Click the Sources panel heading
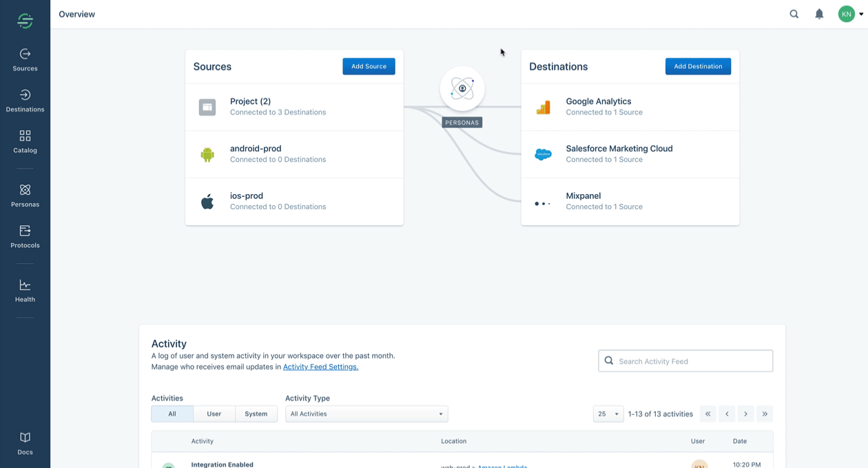868x468 pixels. click(212, 67)
